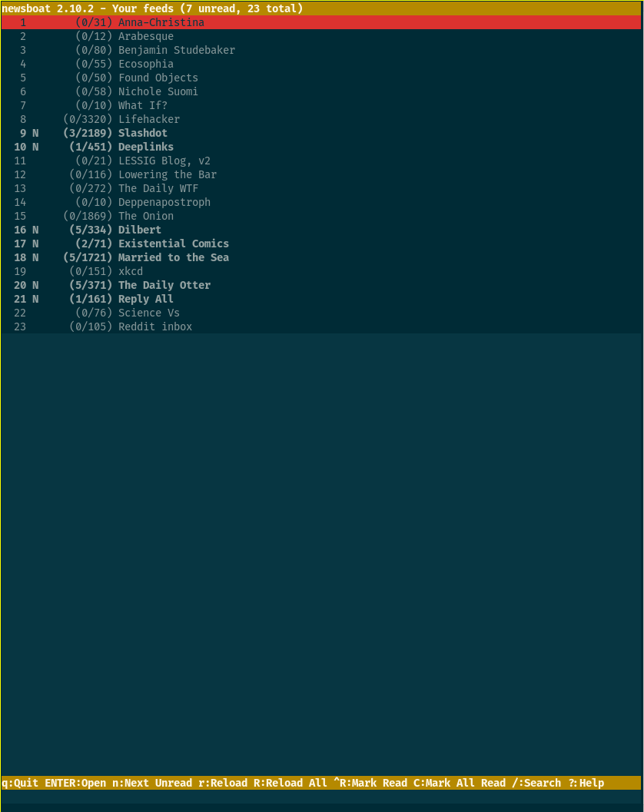Select the Arabesque feed

point(321,36)
